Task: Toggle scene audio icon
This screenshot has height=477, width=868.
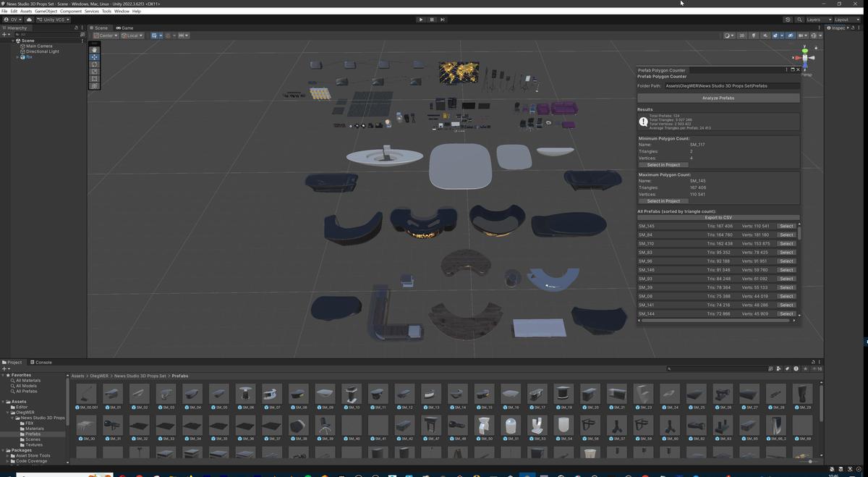Action: pyautogui.click(x=765, y=35)
